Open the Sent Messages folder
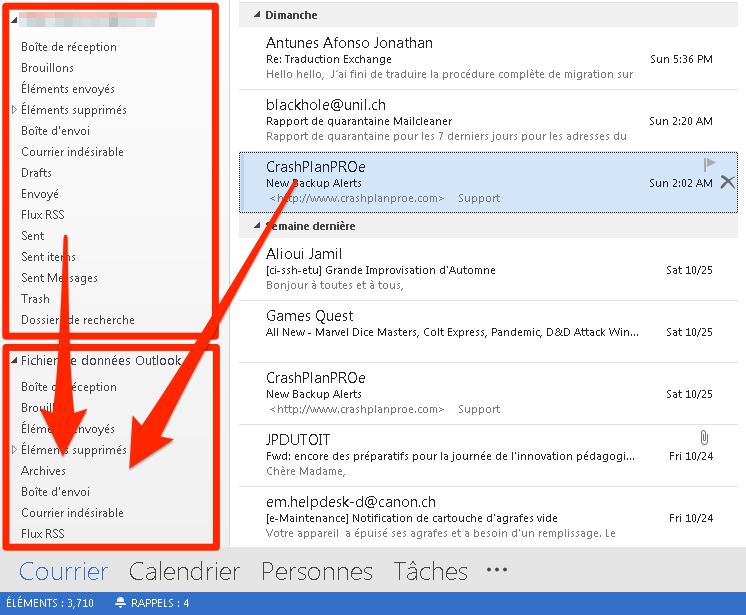The height and width of the screenshot is (615, 746). click(x=59, y=278)
